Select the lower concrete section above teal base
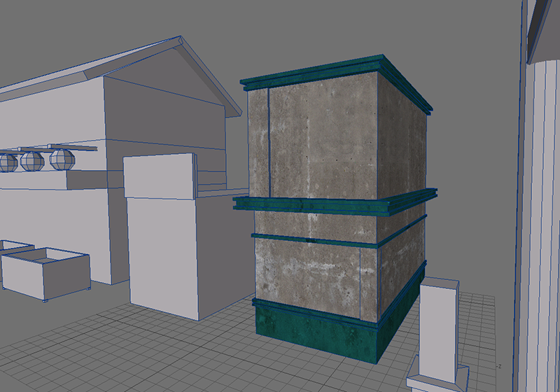This screenshot has height=392, width=560. [x=308, y=273]
